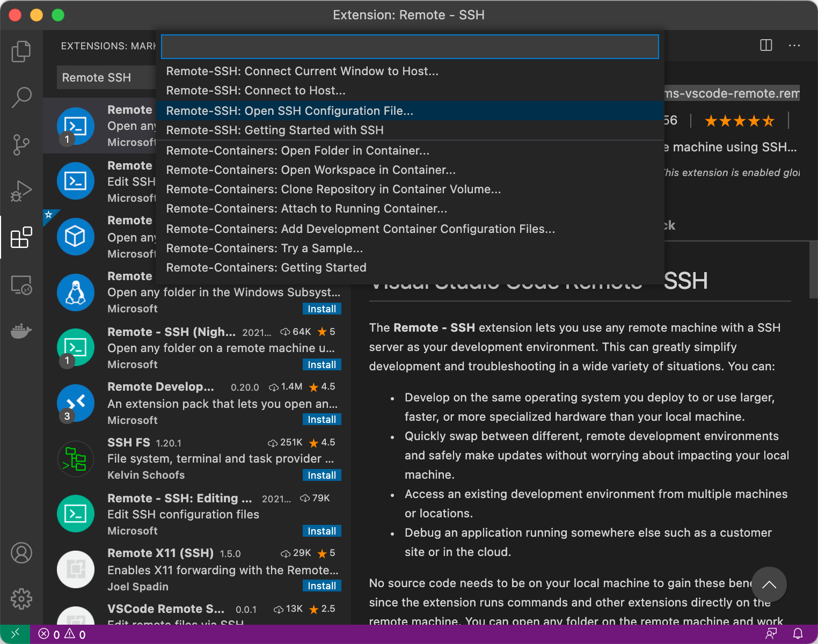Open the notifications bell
818x644 pixels.
(x=798, y=634)
